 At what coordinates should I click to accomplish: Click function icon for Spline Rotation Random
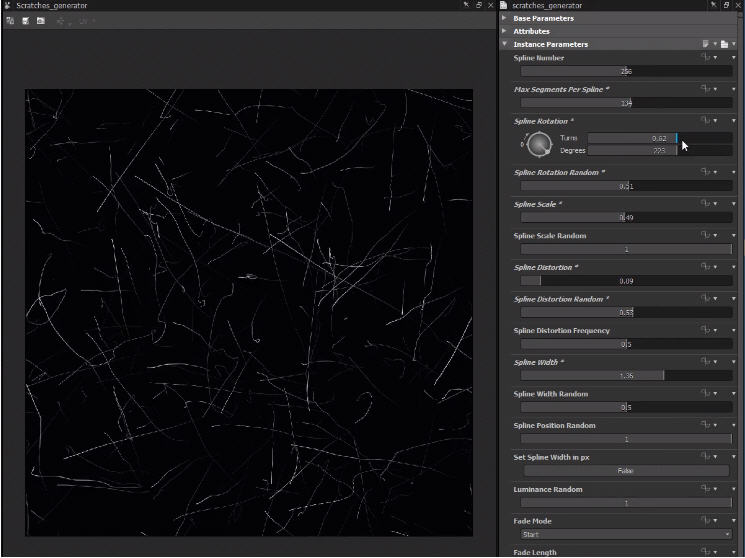[705, 171]
